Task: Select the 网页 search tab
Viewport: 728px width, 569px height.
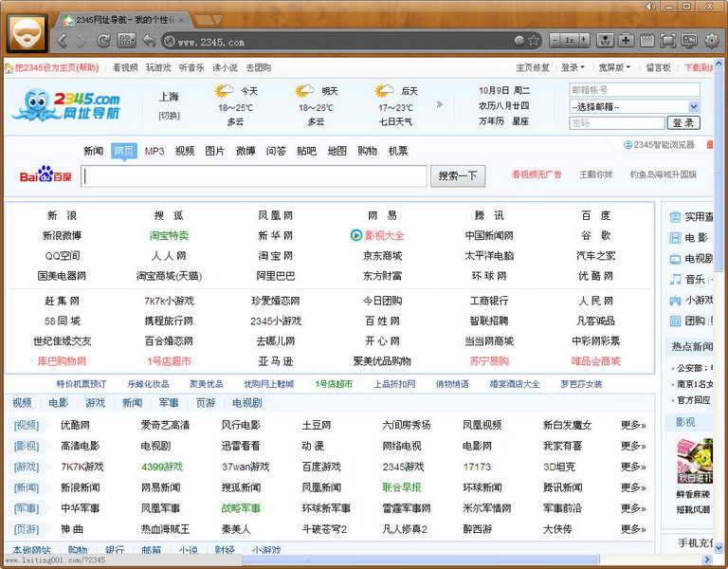Action: [x=124, y=151]
